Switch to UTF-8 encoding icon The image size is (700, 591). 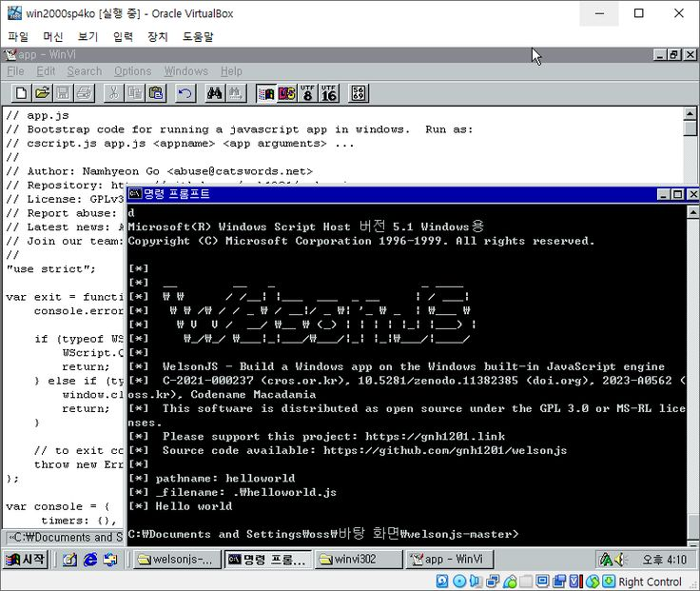point(307,92)
